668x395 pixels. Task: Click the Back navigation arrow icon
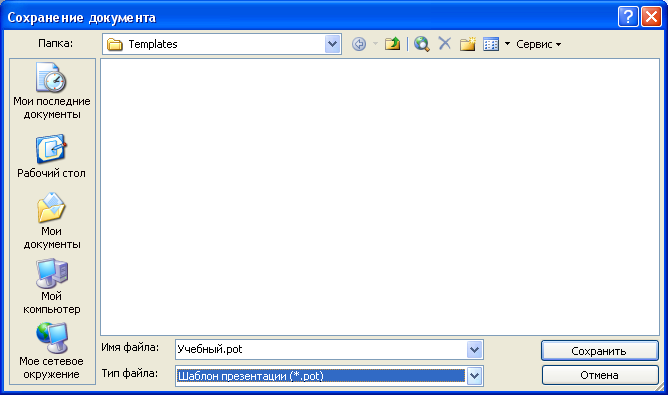359,44
